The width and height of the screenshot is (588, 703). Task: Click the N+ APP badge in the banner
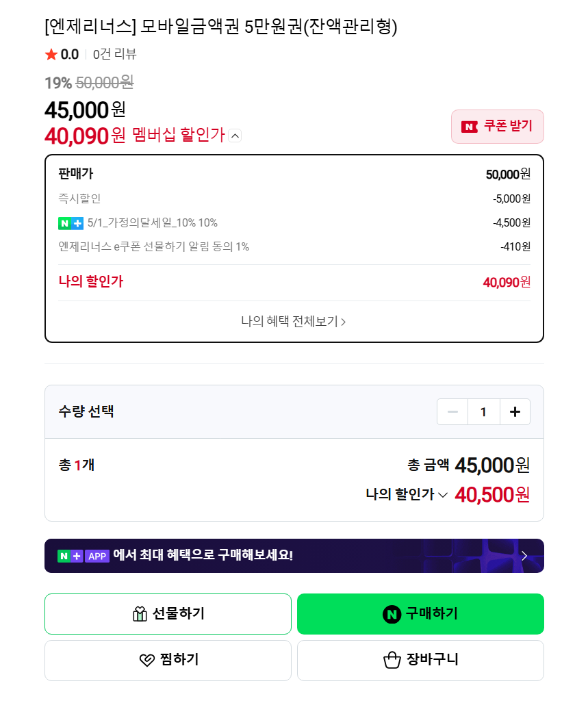coord(83,555)
